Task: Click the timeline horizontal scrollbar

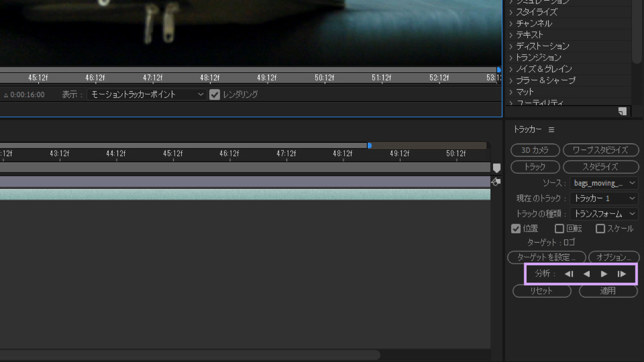Action: pyautogui.click(x=190, y=355)
